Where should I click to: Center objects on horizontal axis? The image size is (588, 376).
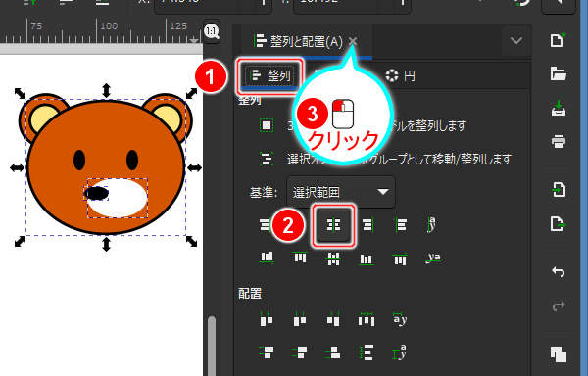[x=333, y=258]
